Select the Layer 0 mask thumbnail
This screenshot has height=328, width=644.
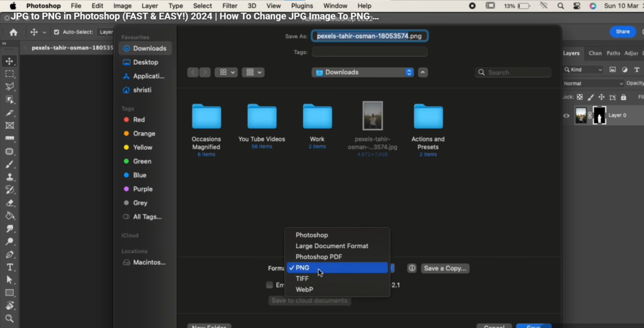pos(599,116)
